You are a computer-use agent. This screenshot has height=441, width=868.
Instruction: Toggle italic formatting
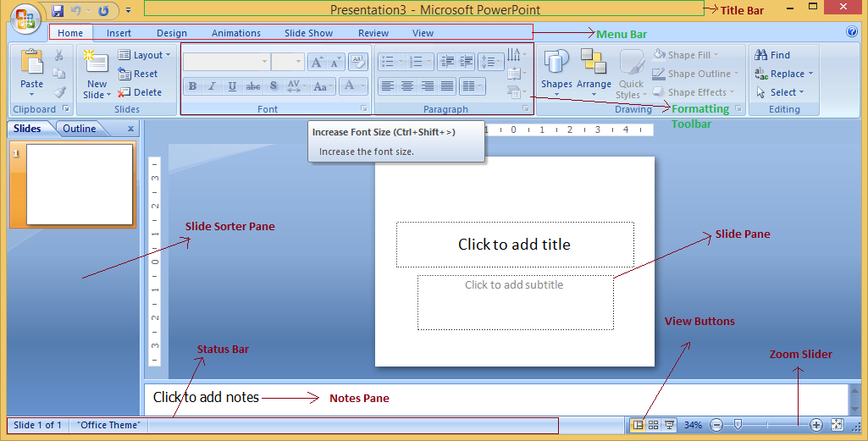click(x=212, y=85)
